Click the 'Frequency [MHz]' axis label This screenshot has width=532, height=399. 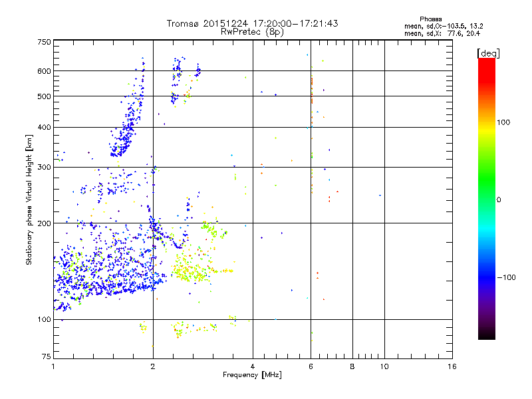pyautogui.click(x=252, y=375)
